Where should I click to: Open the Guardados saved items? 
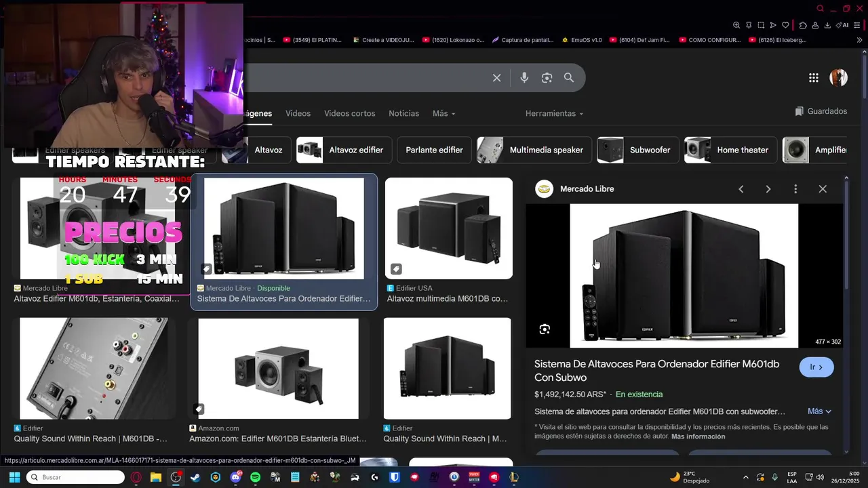coord(821,111)
